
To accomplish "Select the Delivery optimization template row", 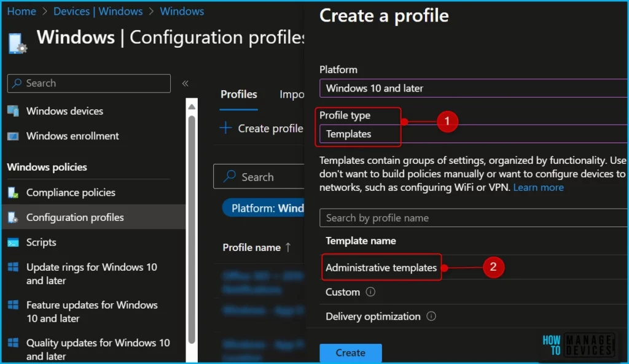I will coord(474,316).
